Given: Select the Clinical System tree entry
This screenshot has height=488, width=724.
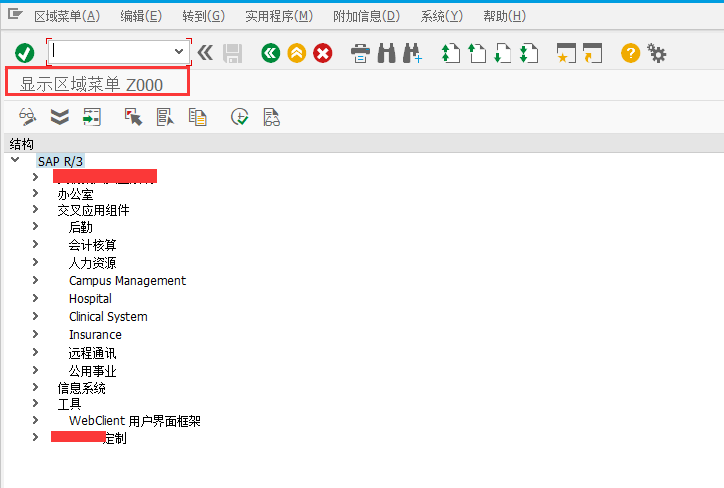Looking at the screenshot, I should click(x=108, y=317).
